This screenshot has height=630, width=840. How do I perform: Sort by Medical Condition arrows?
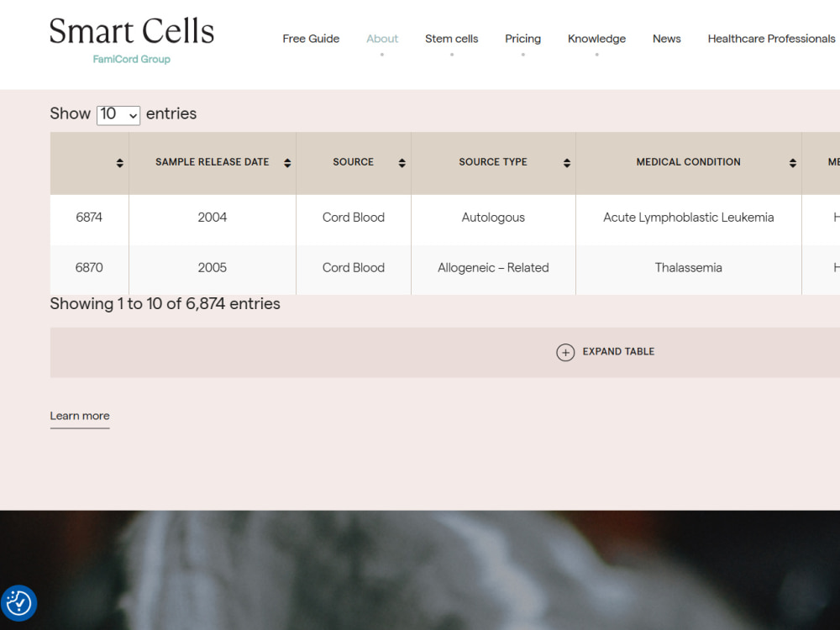click(x=793, y=163)
